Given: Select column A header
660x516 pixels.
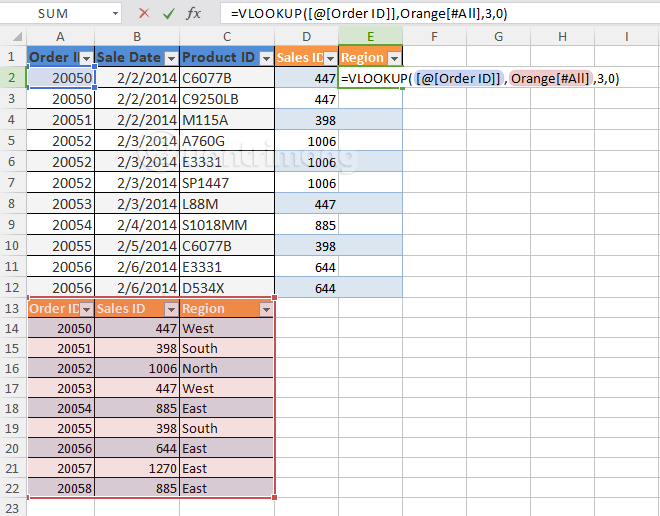Looking at the screenshot, I should tap(61, 37).
